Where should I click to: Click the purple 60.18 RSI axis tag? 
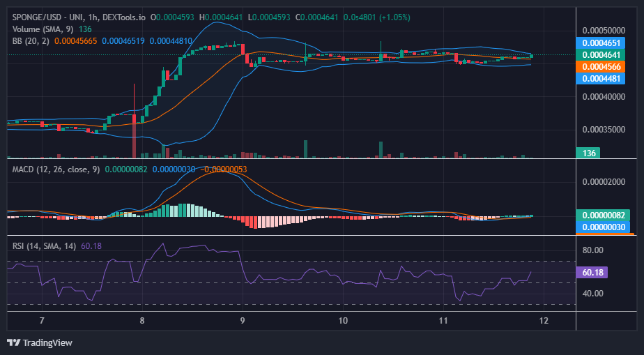[592, 273]
